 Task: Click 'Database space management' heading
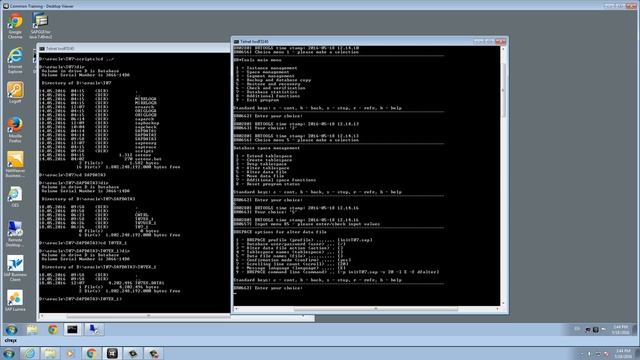[x=267, y=148]
